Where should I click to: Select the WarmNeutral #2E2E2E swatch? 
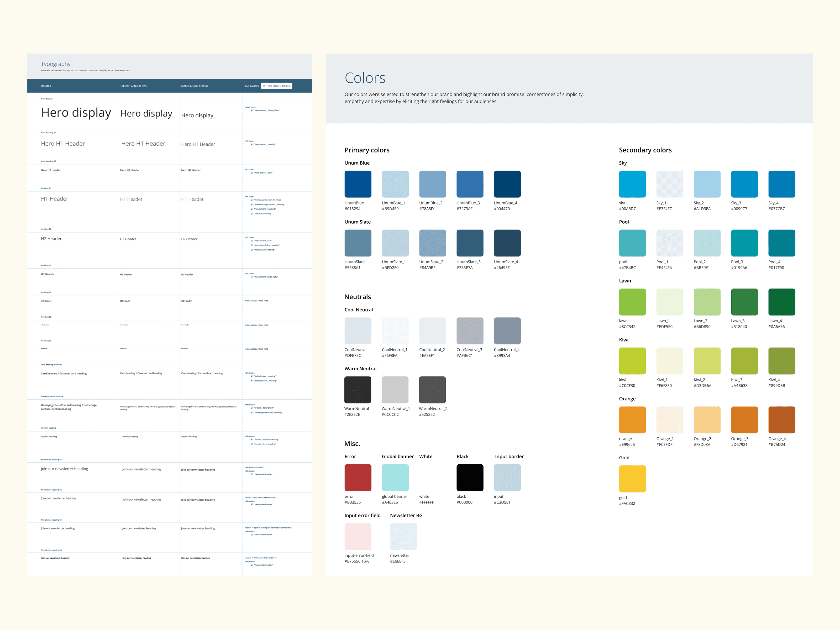358,390
